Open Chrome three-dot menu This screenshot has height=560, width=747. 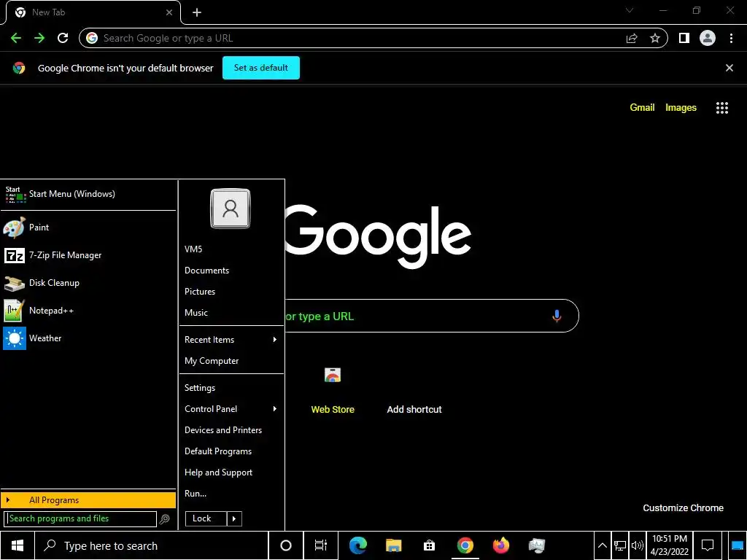(x=731, y=38)
